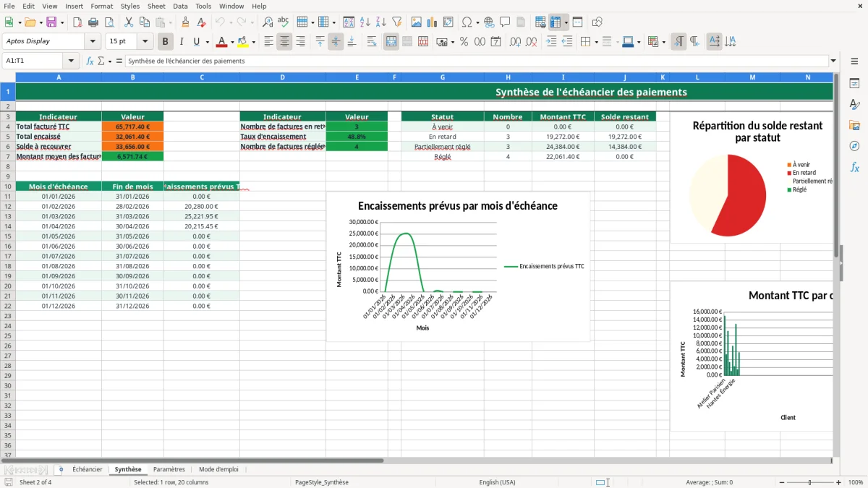Show draw functions (shapes) icon
Screen dimensions: 868x488
pos(597,22)
